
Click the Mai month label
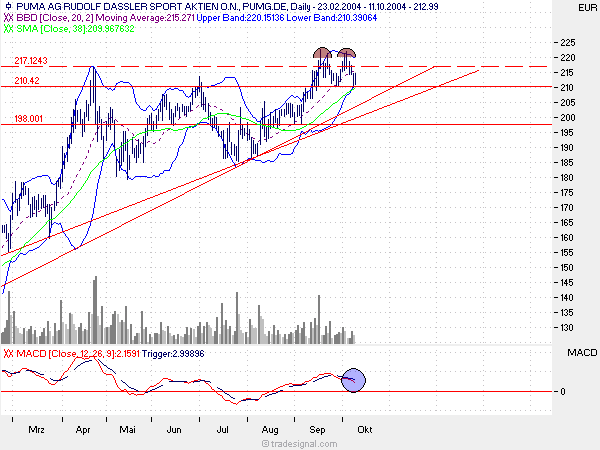click(x=127, y=429)
